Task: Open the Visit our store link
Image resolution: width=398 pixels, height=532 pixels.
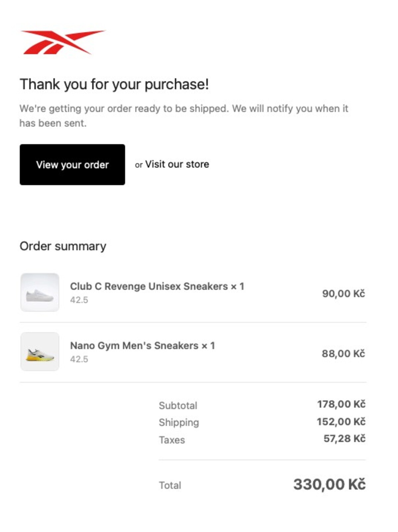Action: click(x=177, y=164)
